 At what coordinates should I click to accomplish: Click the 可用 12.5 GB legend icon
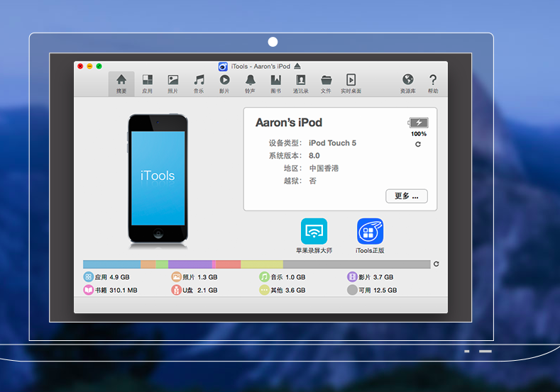coord(352,290)
